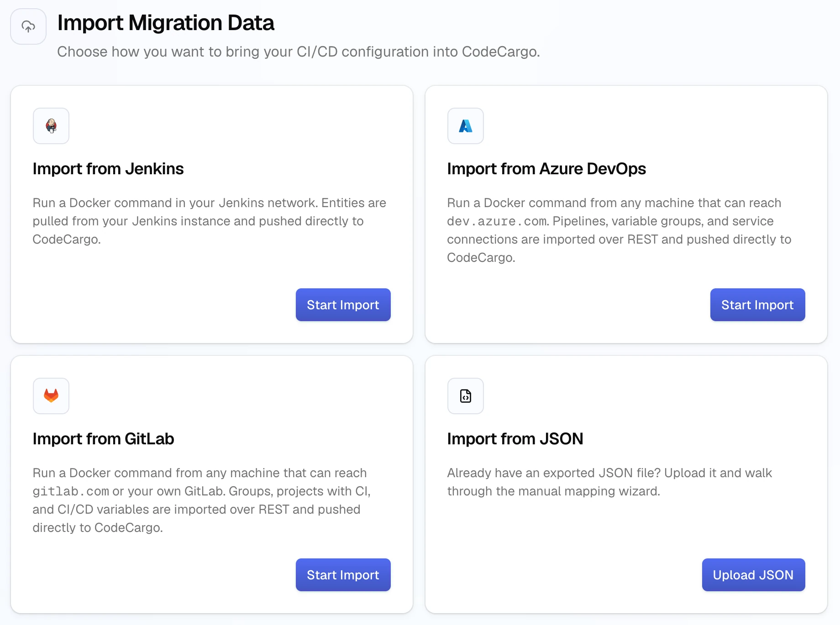840x625 pixels.
Task: Select the 'Import from Azure DevOps' title
Action: click(546, 169)
